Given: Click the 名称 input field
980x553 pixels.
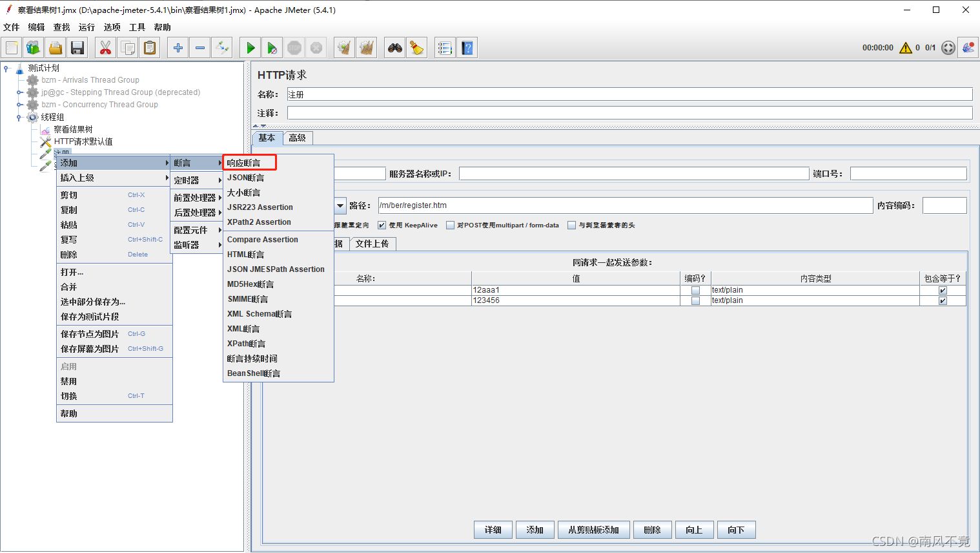Looking at the screenshot, I should click(x=629, y=94).
